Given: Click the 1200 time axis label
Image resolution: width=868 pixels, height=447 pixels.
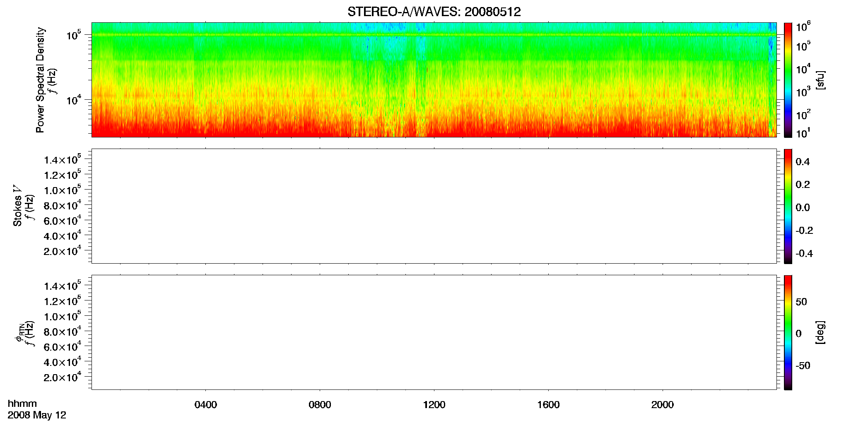Looking at the screenshot, I should click(x=434, y=405).
